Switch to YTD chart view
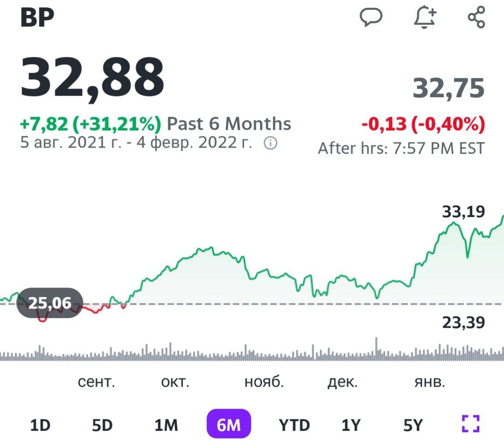 pyautogui.click(x=294, y=425)
